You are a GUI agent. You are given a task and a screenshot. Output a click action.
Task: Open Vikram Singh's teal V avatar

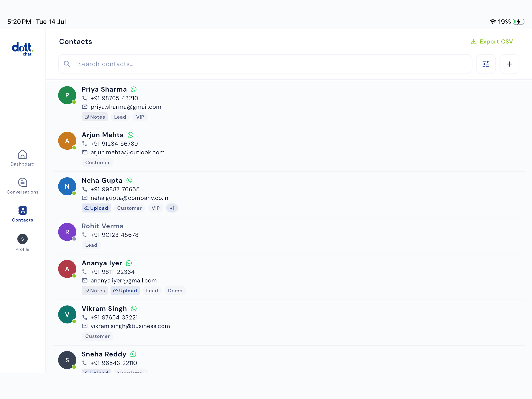coord(67,314)
